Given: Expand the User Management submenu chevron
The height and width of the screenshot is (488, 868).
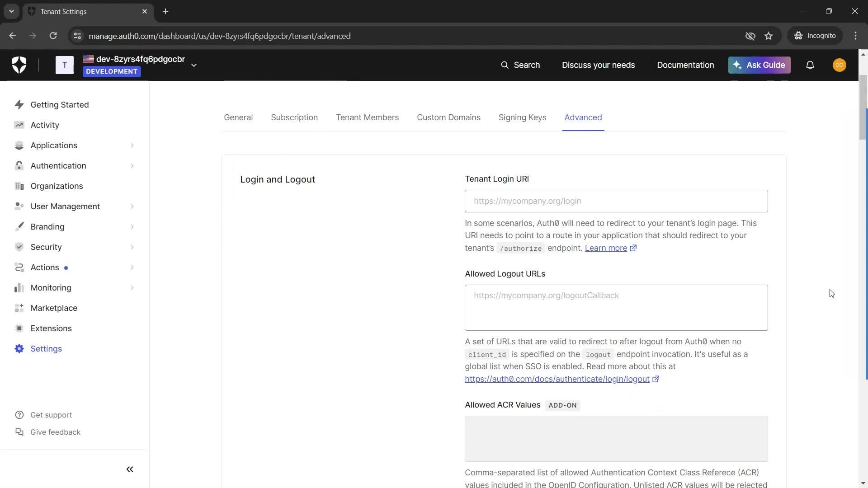Looking at the screenshot, I should point(132,206).
